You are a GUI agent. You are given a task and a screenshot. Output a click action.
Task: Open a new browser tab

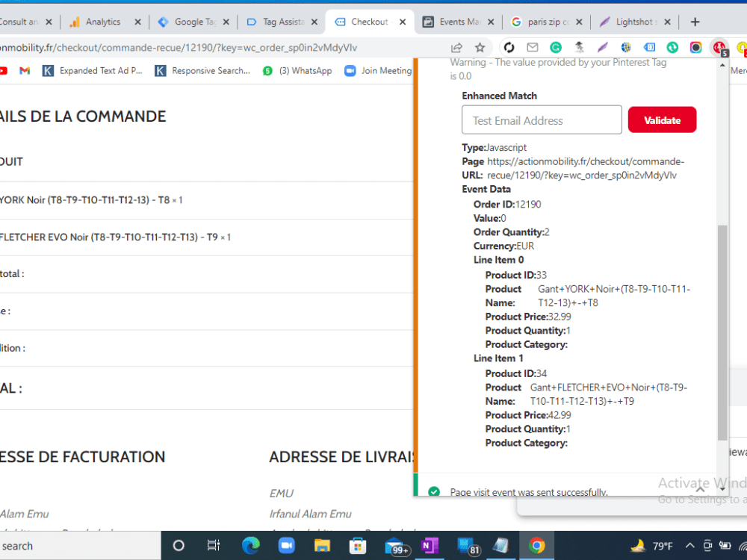click(695, 22)
